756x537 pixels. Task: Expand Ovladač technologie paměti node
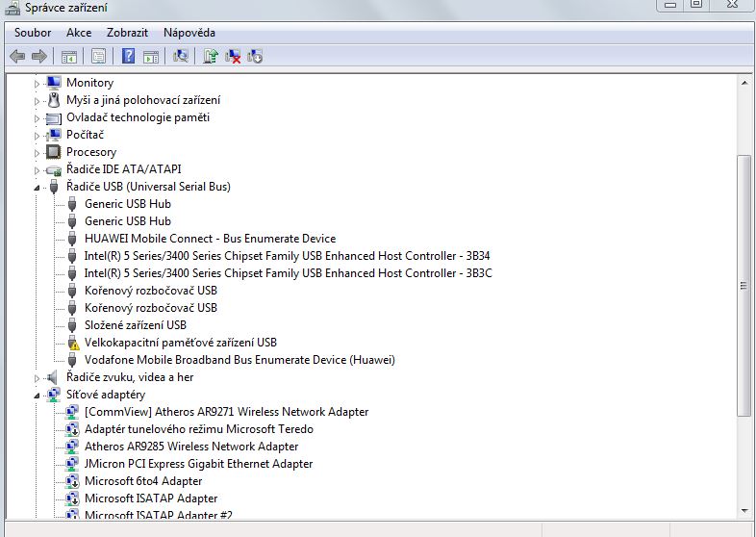[x=38, y=118]
